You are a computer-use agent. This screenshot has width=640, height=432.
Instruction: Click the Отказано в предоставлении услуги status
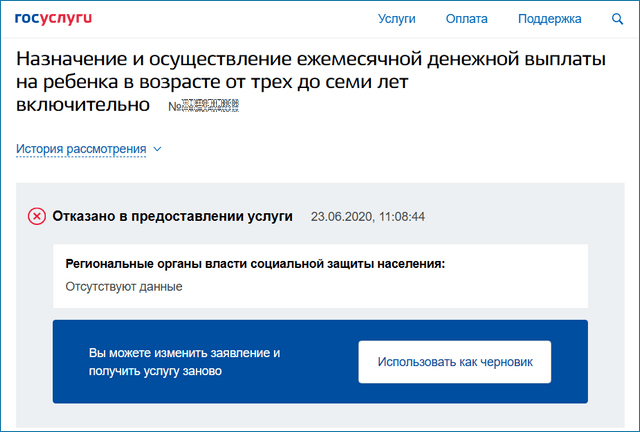click(x=172, y=216)
